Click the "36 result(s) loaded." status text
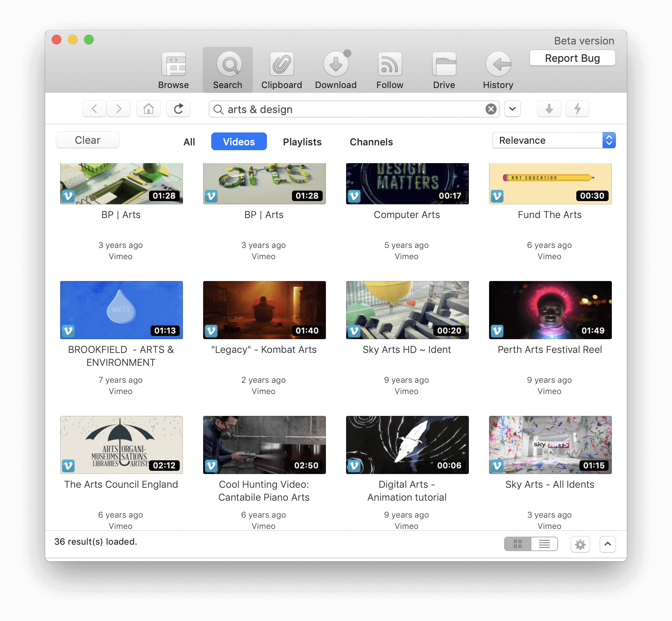 (96, 542)
